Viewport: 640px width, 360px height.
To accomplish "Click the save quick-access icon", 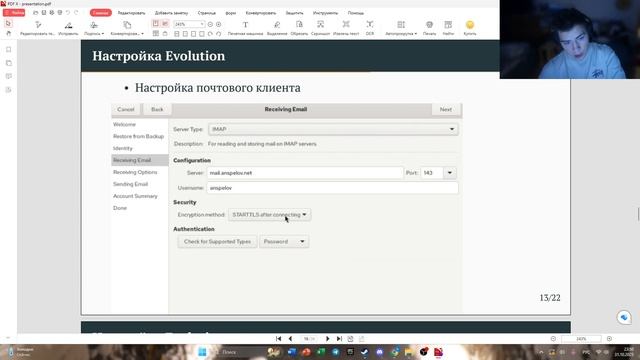I will point(44,13).
